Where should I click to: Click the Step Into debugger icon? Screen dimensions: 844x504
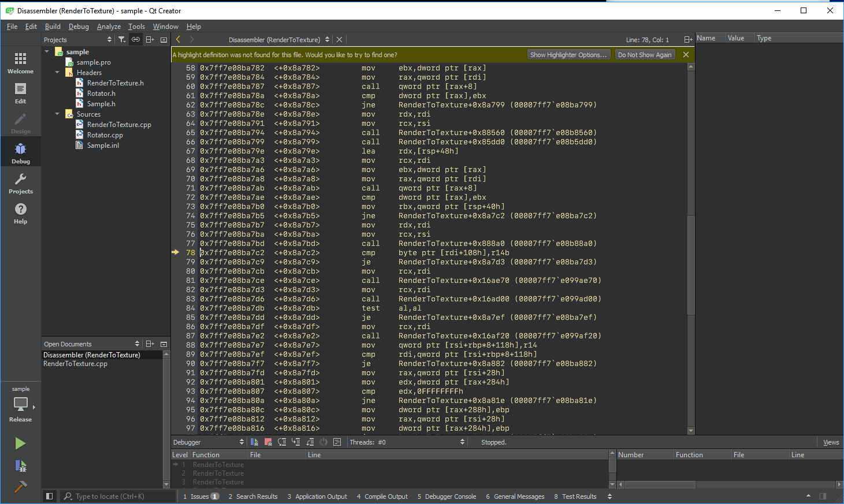(x=296, y=442)
